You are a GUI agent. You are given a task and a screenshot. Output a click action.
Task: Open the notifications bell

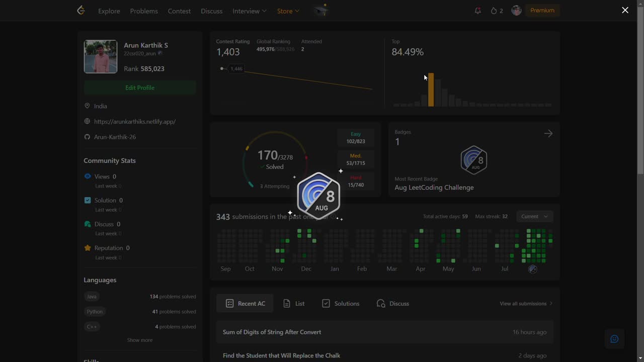477,11
